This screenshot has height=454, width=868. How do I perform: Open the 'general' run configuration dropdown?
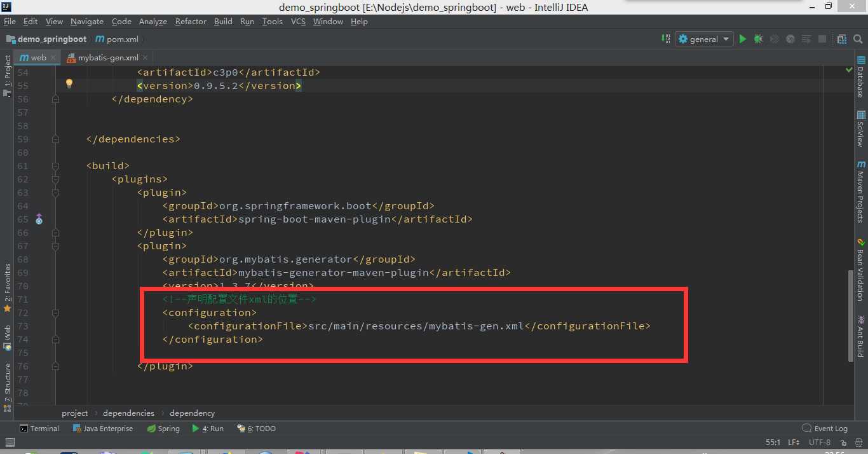tap(704, 39)
